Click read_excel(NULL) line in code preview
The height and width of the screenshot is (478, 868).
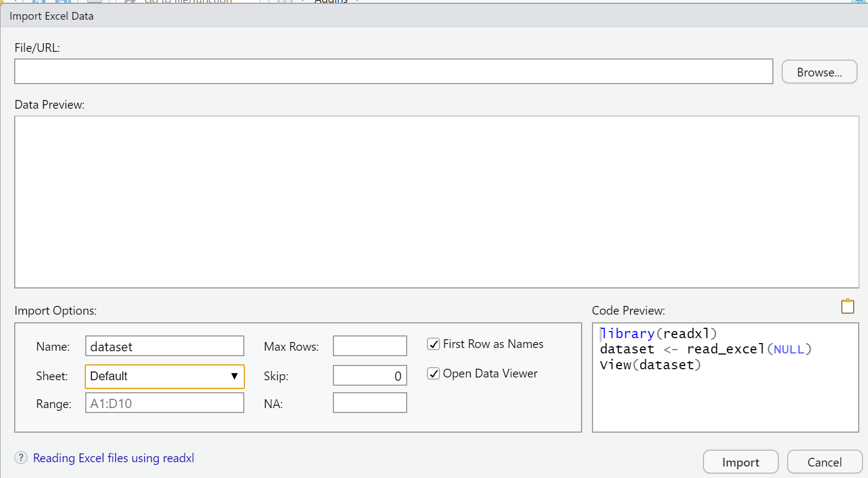[x=705, y=349]
